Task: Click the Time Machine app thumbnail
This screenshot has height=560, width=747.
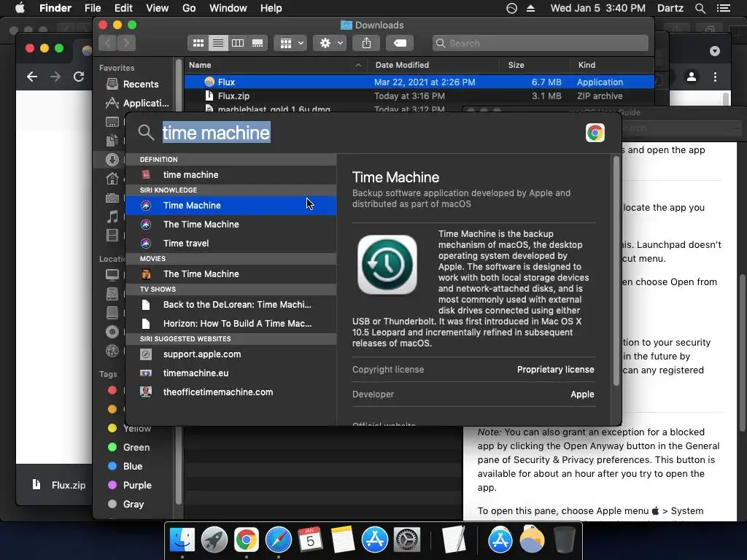Action: pyautogui.click(x=387, y=265)
